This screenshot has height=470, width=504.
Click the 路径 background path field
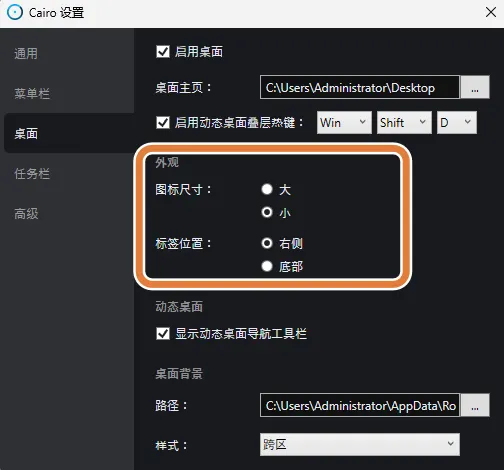point(360,405)
